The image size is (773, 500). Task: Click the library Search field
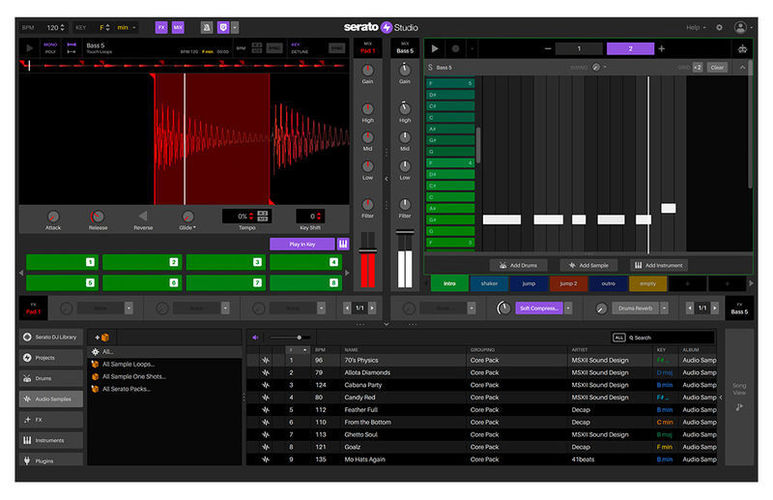[669, 338]
